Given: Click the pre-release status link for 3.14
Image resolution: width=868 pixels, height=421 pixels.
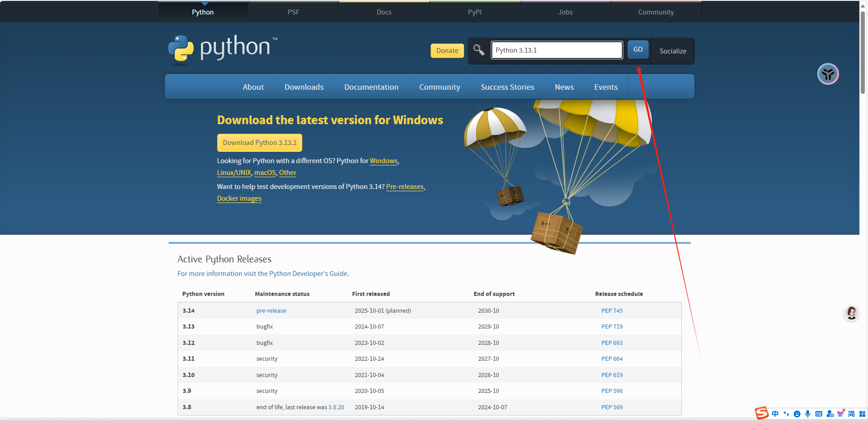Looking at the screenshot, I should 271,310.
